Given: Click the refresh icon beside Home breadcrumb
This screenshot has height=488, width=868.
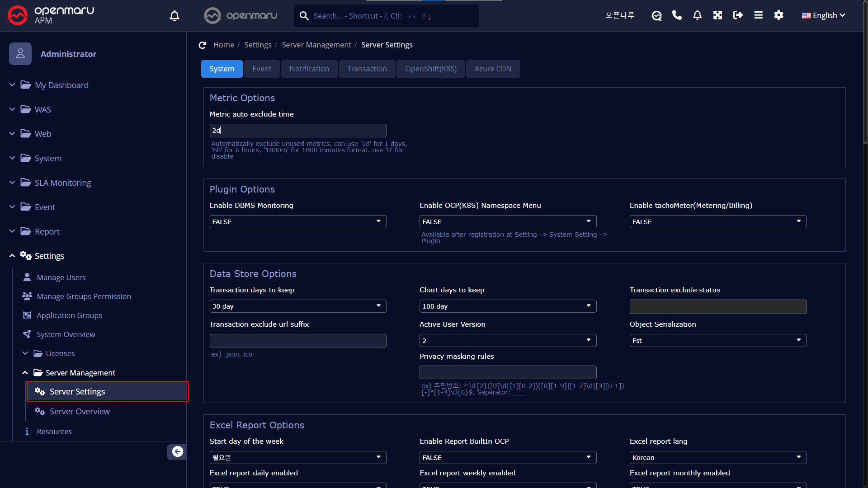Looking at the screenshot, I should [x=203, y=45].
